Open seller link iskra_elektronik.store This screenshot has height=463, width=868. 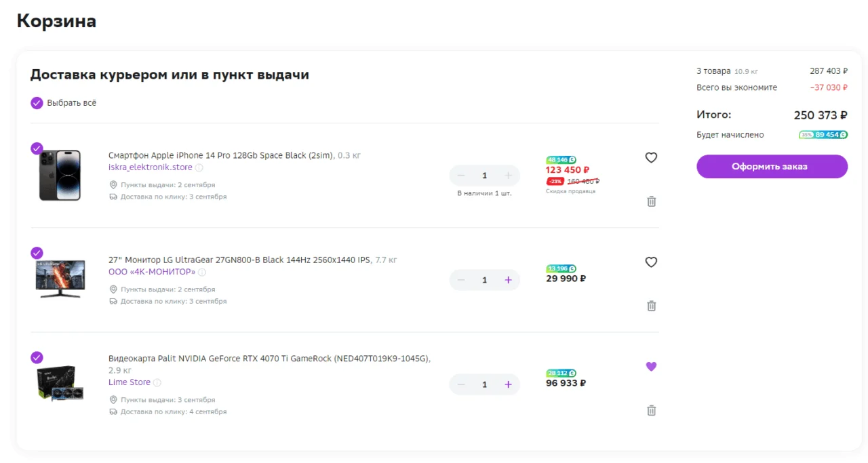pos(151,167)
